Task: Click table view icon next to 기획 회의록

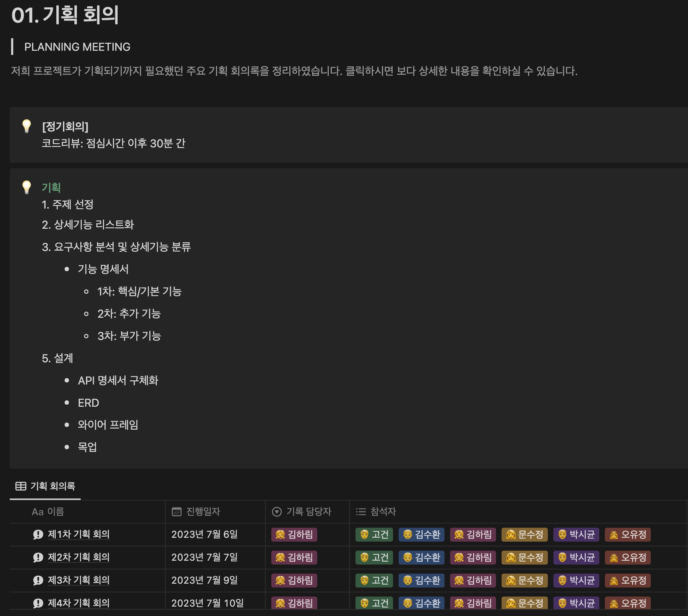Action: (21, 486)
